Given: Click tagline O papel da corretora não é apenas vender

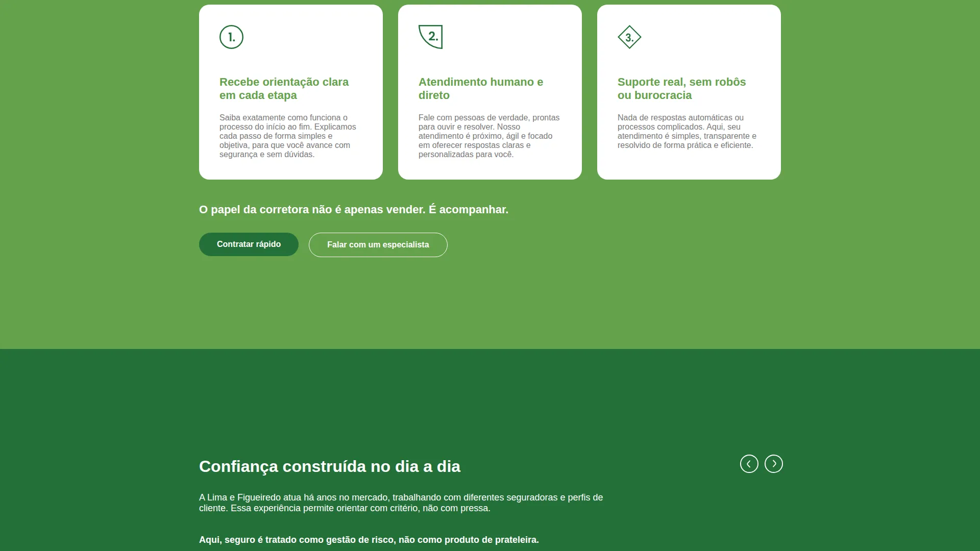Looking at the screenshot, I should [354, 210].
